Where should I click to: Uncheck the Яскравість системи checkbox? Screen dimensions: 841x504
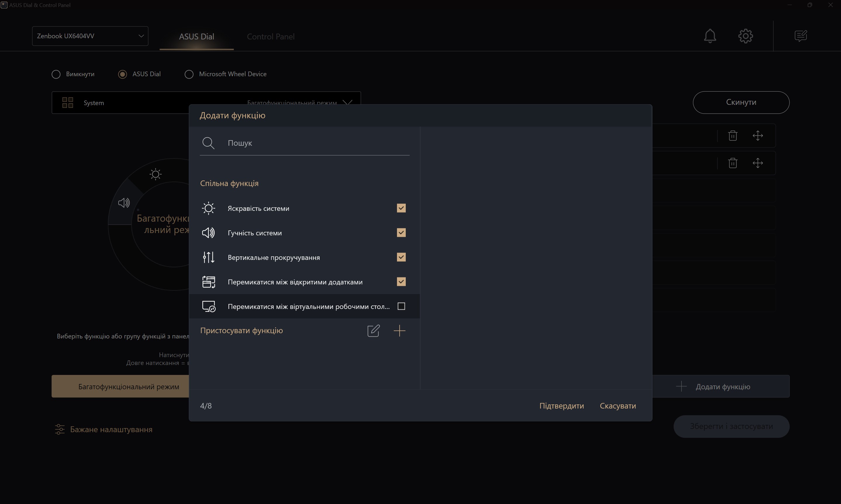pyautogui.click(x=401, y=208)
